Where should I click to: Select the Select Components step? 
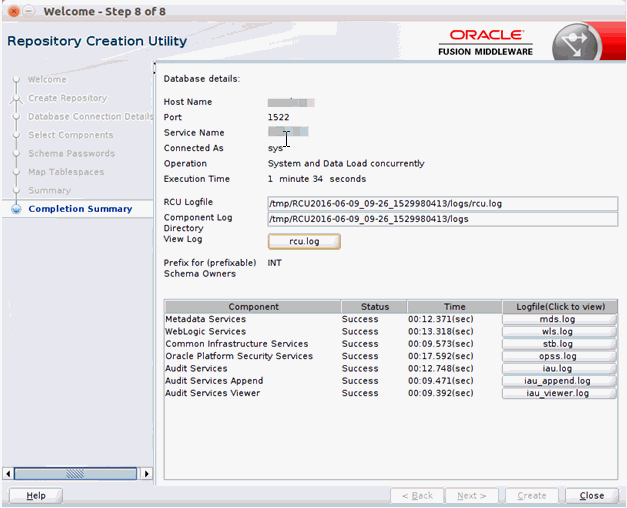(x=71, y=135)
